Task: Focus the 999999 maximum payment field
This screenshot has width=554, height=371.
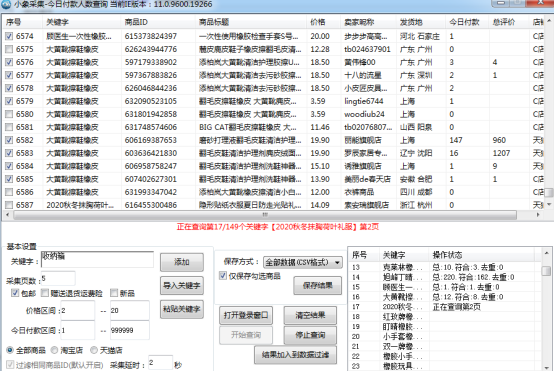Action: (129, 330)
